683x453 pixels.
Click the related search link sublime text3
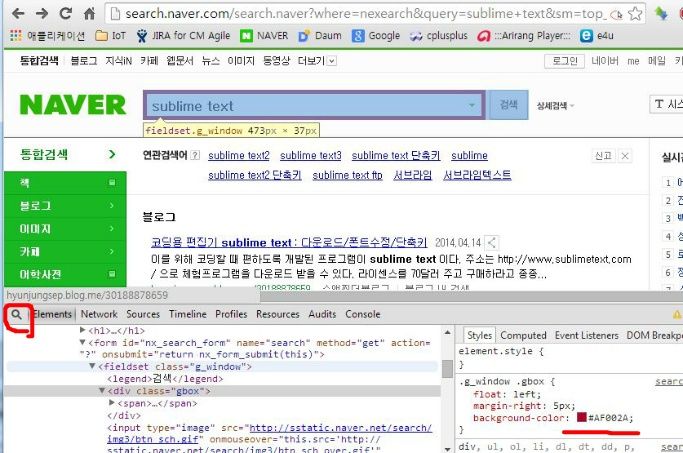click(x=311, y=156)
